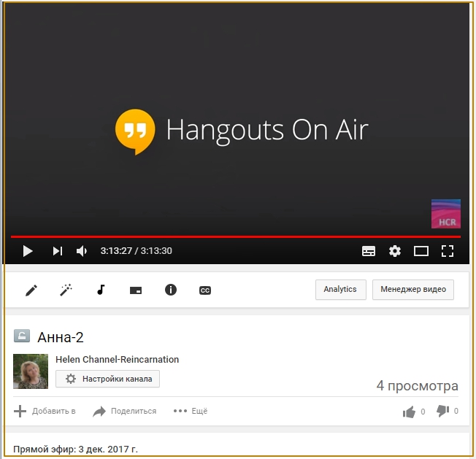This screenshot has height=459, width=476.
Task: Open Helen Channel-Reincarnation channel link
Action: pos(117,359)
